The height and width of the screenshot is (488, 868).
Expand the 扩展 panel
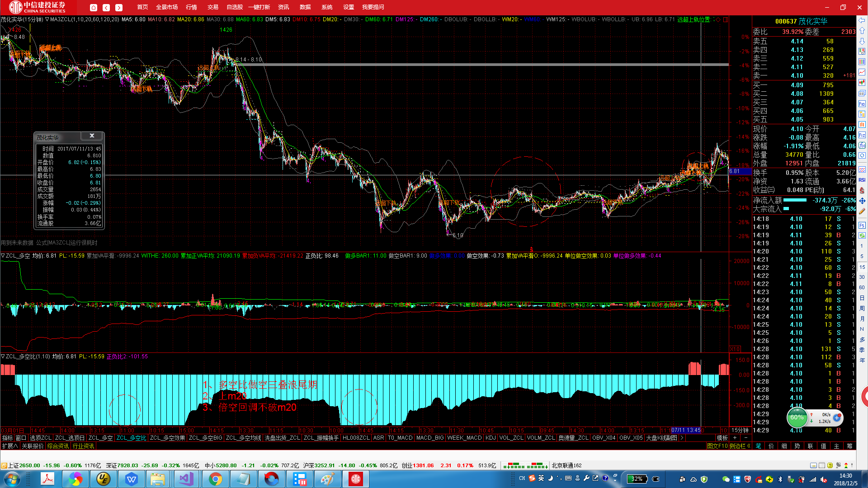click(9, 446)
